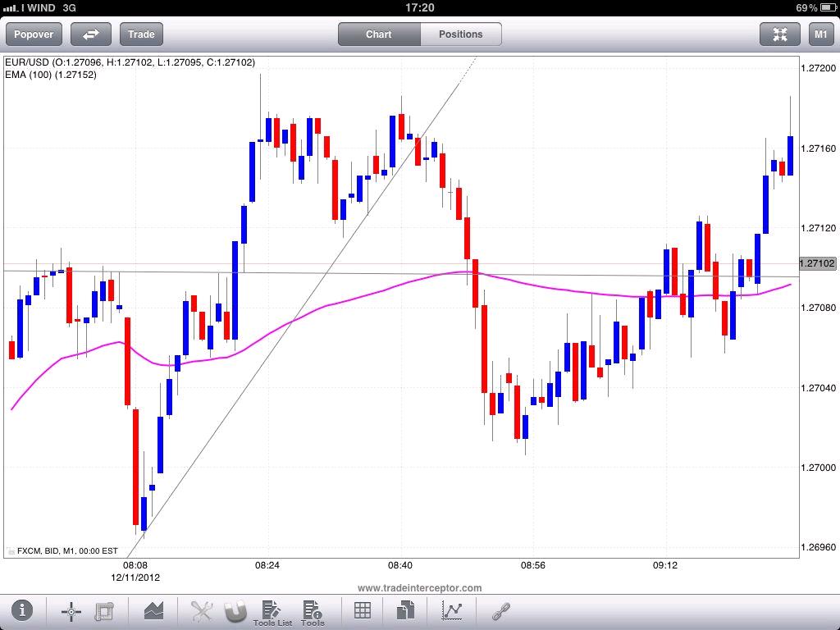The image size is (840, 630).
Task: Click the 08:24 time axis label
Action: 267,565
